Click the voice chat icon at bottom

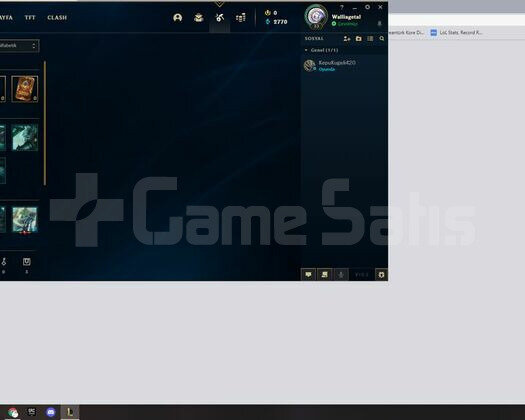tap(341, 275)
